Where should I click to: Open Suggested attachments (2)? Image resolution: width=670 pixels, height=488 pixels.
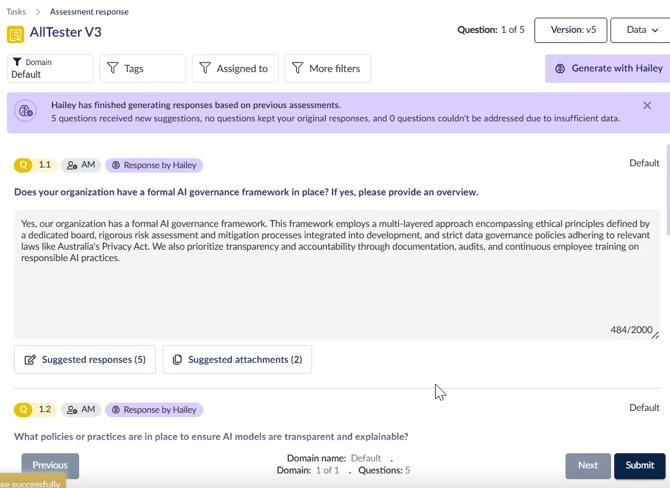[237, 360]
